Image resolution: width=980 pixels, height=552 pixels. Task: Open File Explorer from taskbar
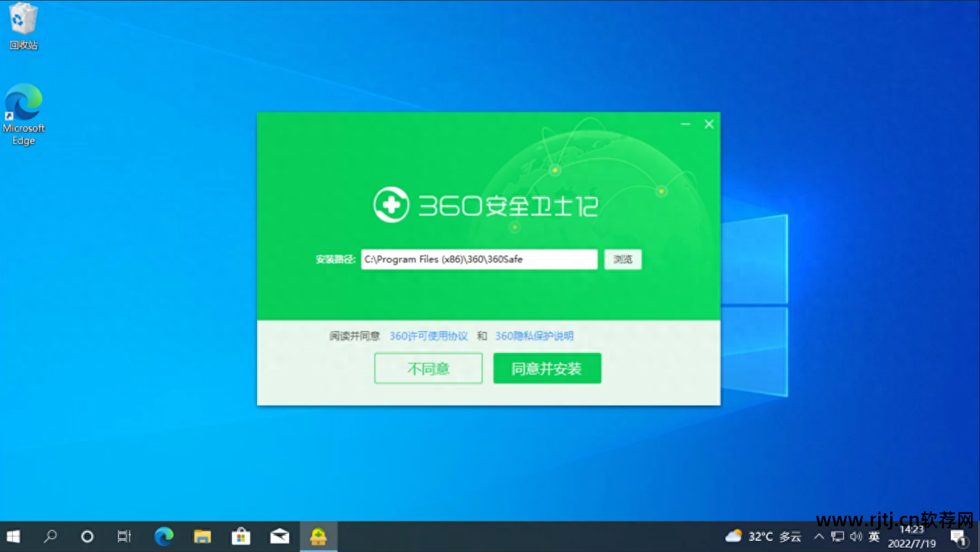203,537
